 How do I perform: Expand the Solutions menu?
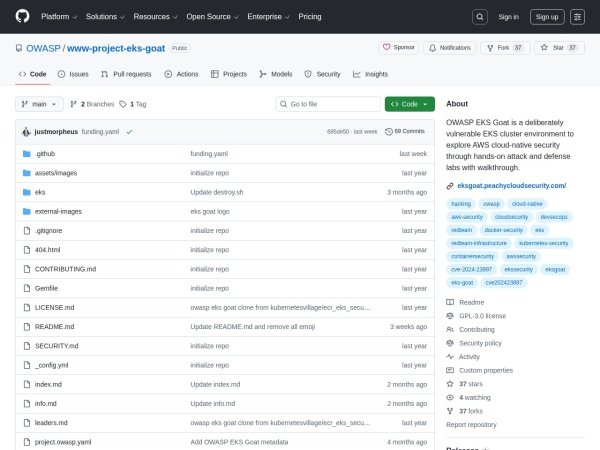pos(105,17)
